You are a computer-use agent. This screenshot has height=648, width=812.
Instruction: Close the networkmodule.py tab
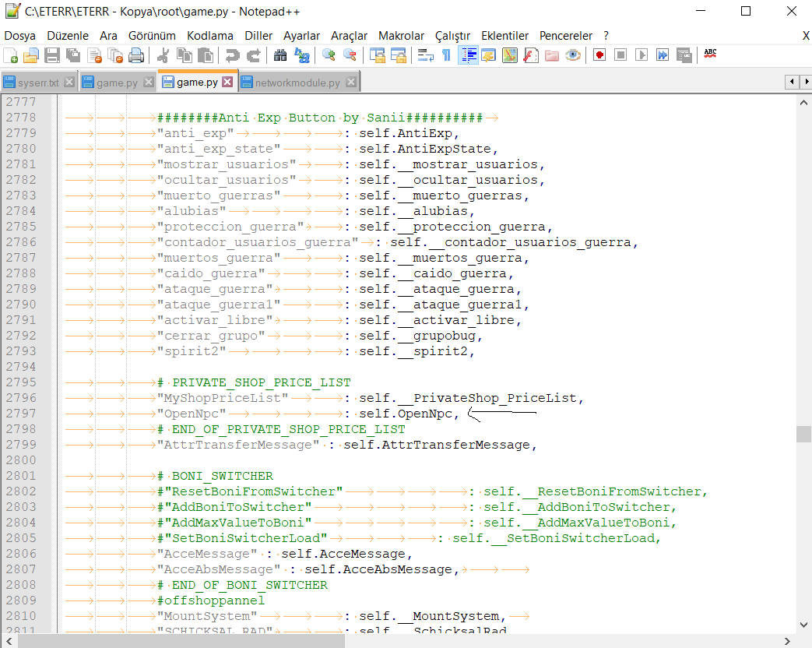pyautogui.click(x=351, y=82)
